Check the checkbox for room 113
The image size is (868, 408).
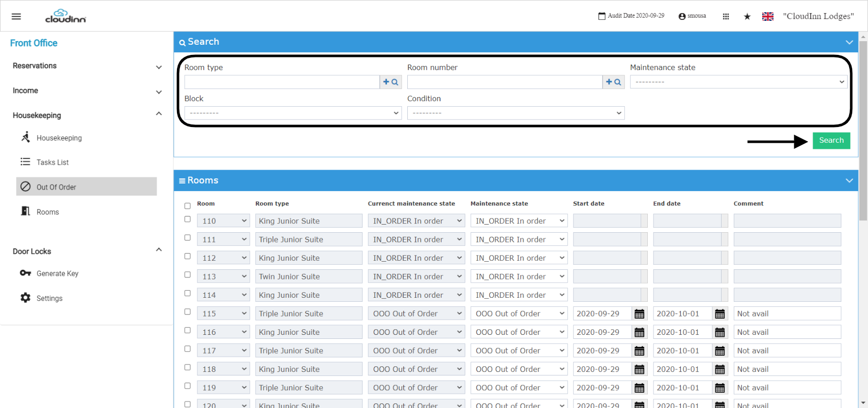click(x=188, y=275)
